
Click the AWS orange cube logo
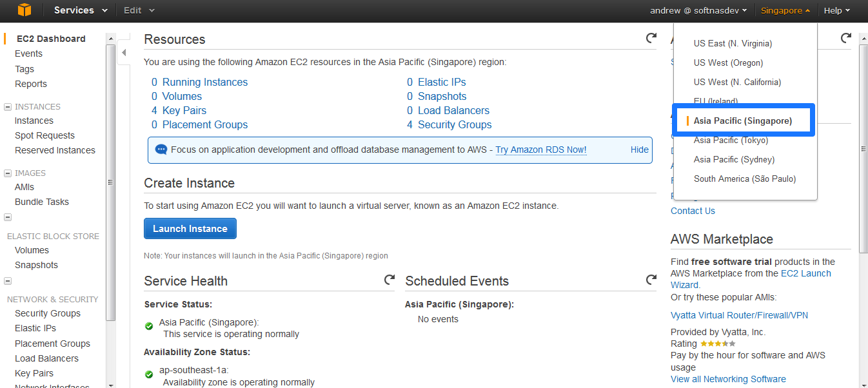pos(25,10)
